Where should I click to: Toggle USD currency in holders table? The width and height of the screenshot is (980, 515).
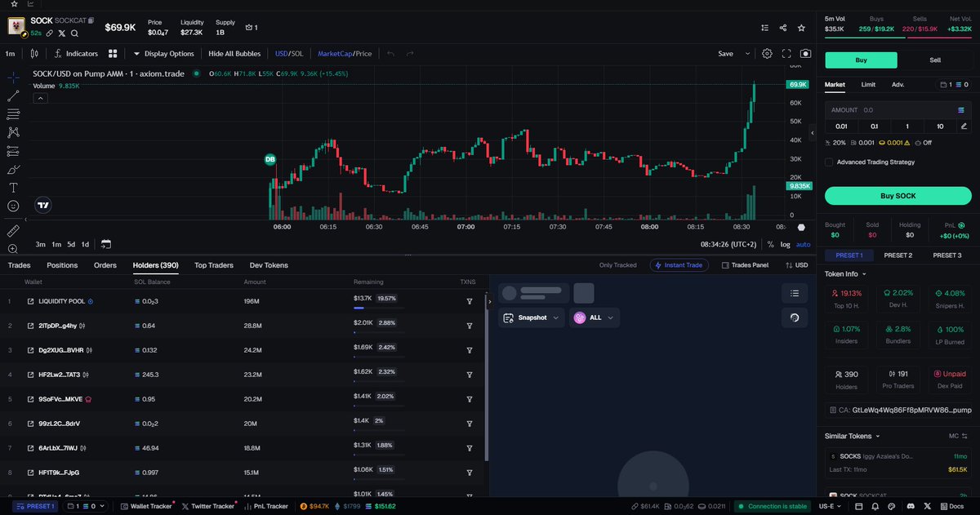tap(796, 265)
